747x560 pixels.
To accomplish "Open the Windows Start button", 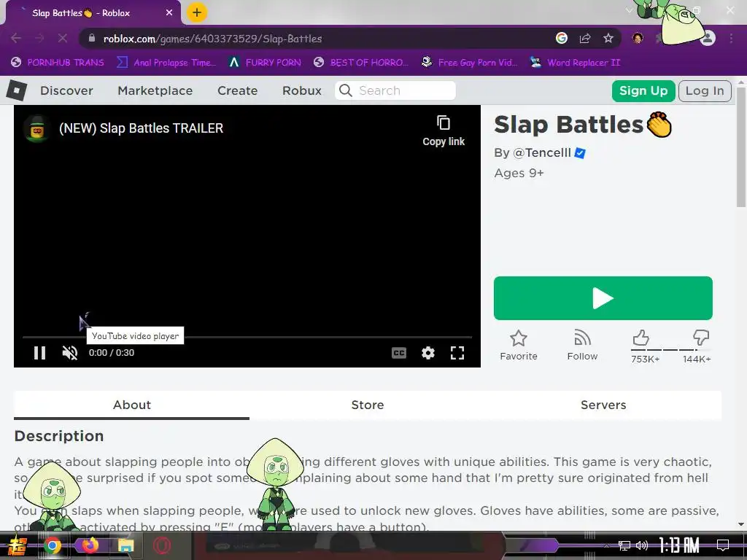I will coord(18,545).
